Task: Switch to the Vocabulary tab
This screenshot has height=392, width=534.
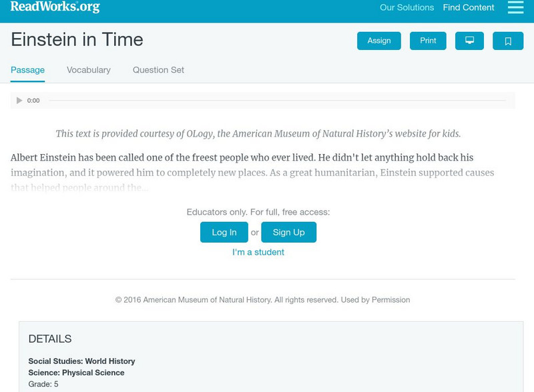Action: pyautogui.click(x=89, y=70)
